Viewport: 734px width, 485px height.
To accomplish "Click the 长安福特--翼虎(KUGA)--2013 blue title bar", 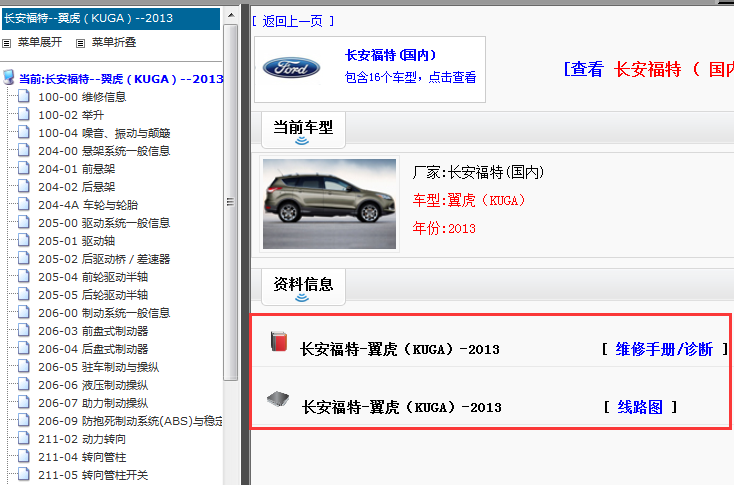I will (x=111, y=19).
